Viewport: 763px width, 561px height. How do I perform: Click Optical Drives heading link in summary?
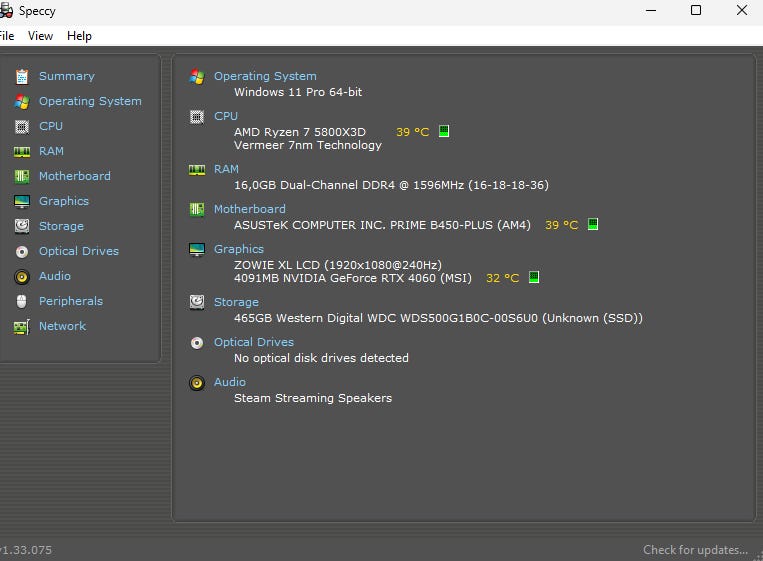(x=254, y=342)
